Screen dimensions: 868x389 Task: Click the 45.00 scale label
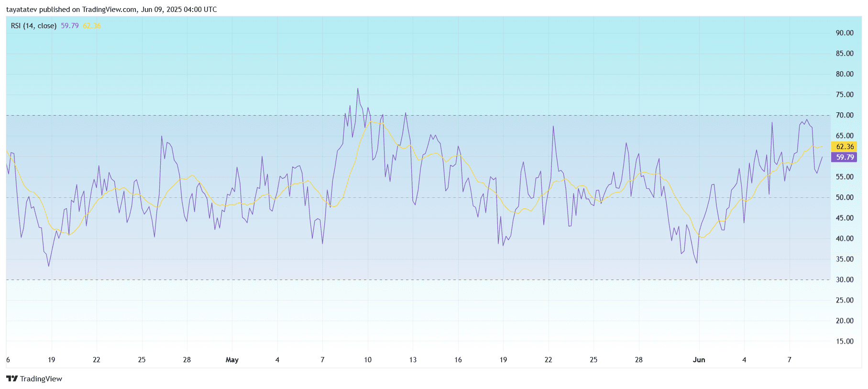point(845,218)
